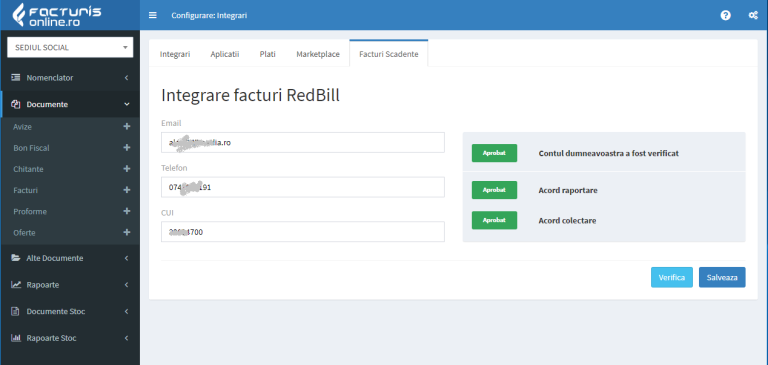Toggle the hamburger sidebar menu icon
This screenshot has width=768, height=365.
point(153,15)
